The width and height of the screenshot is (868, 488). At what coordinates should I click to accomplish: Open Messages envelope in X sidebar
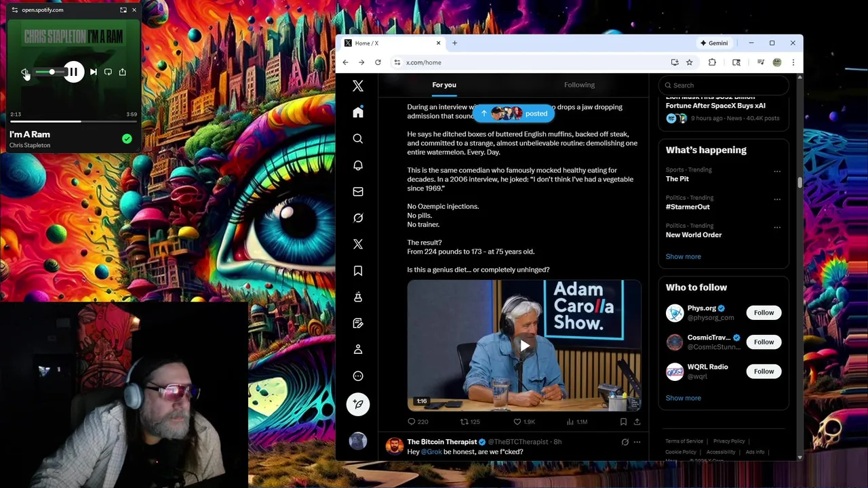pos(358,192)
